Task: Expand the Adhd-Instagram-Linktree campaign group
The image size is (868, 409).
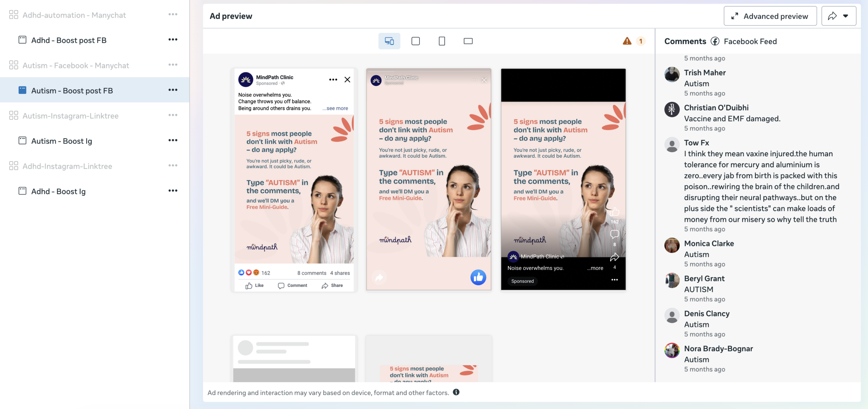Action: coord(67,166)
